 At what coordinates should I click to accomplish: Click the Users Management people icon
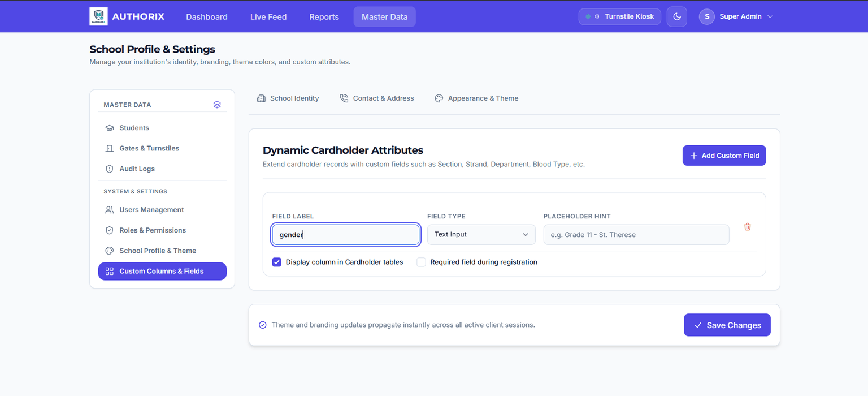click(x=110, y=210)
